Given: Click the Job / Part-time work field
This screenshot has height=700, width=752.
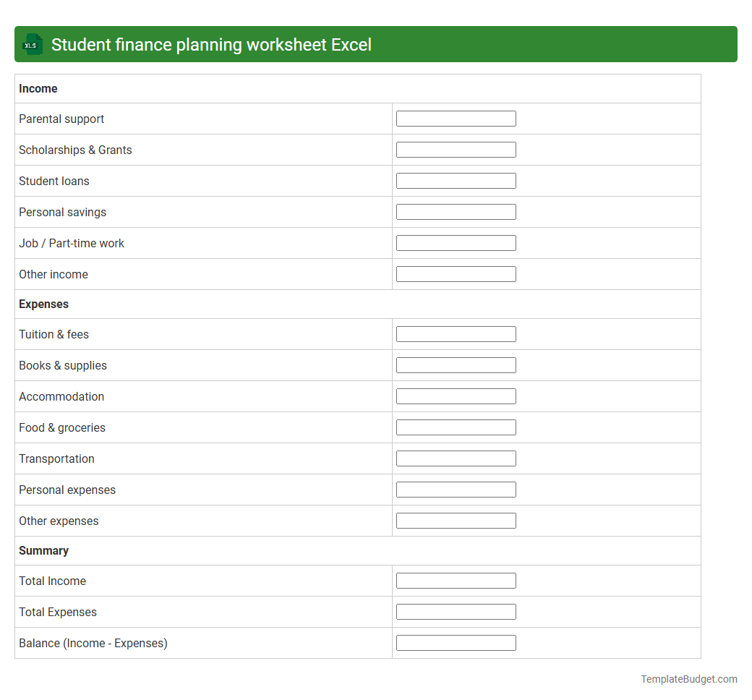Looking at the screenshot, I should point(456,242).
